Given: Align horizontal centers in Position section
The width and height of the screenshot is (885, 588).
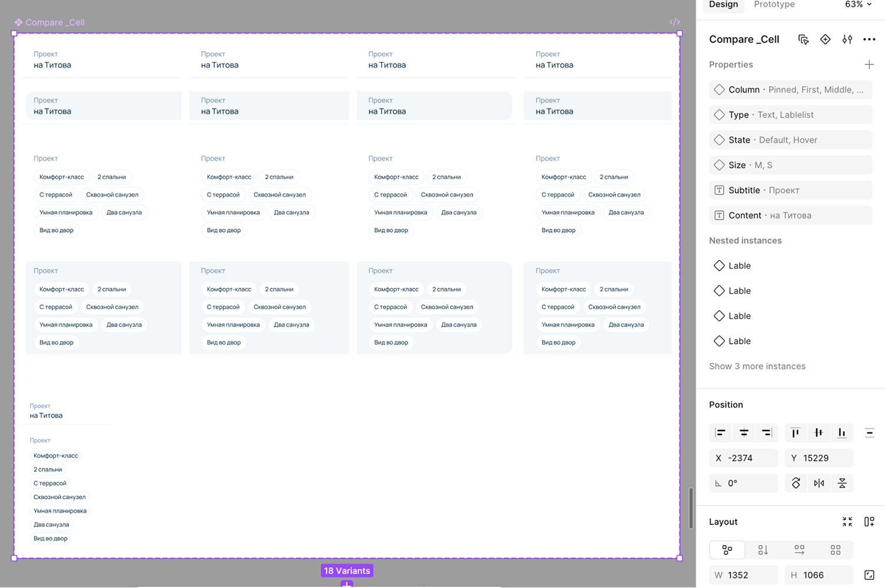Looking at the screenshot, I should (744, 433).
